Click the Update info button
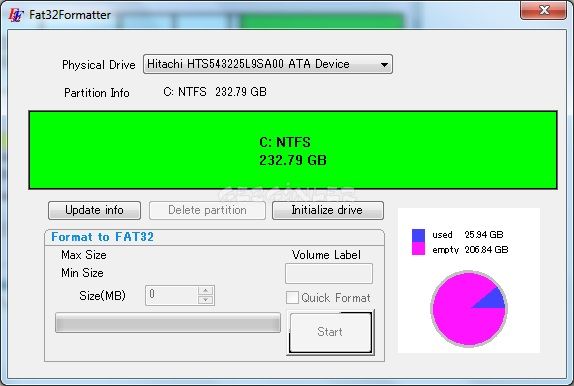 tap(94, 210)
